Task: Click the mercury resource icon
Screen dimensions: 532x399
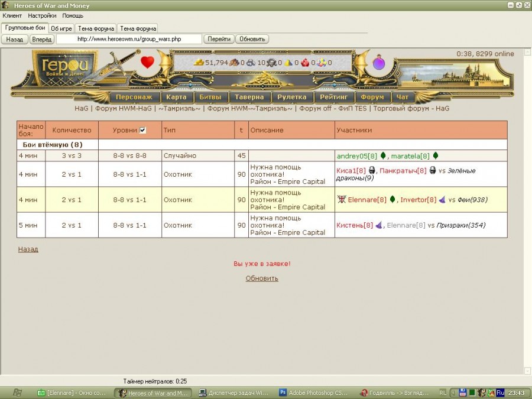Action: click(271, 63)
